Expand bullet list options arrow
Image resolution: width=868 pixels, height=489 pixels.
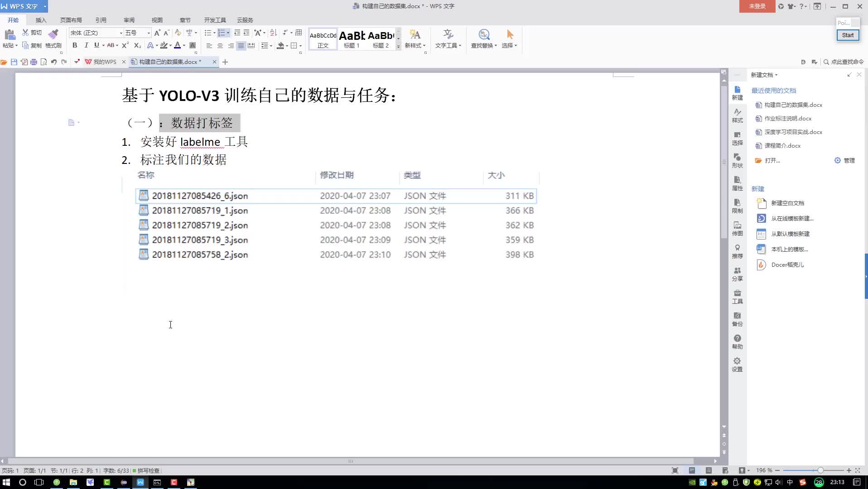214,33
